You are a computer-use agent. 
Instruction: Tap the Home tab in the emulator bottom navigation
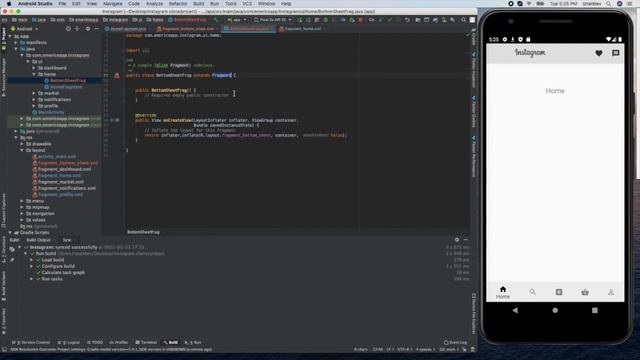pyautogui.click(x=503, y=292)
